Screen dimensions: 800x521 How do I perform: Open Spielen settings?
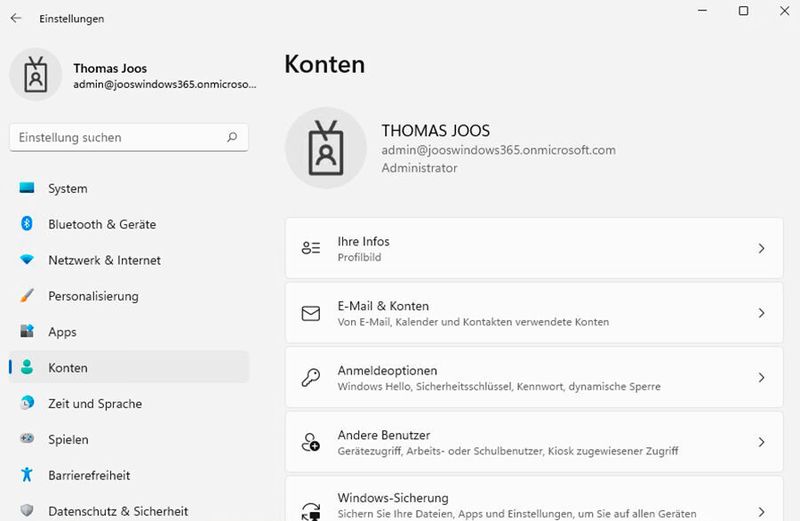(129, 439)
